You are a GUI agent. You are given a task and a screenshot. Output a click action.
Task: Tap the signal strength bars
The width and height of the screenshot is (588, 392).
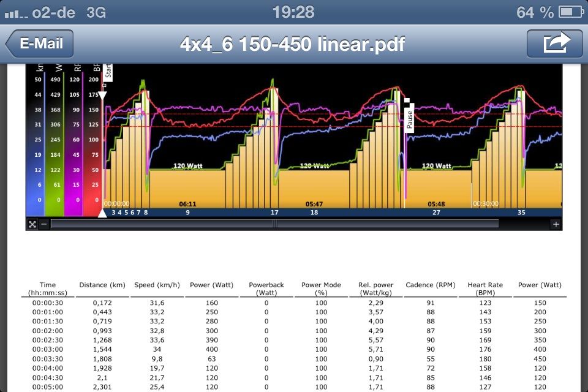click(16, 14)
